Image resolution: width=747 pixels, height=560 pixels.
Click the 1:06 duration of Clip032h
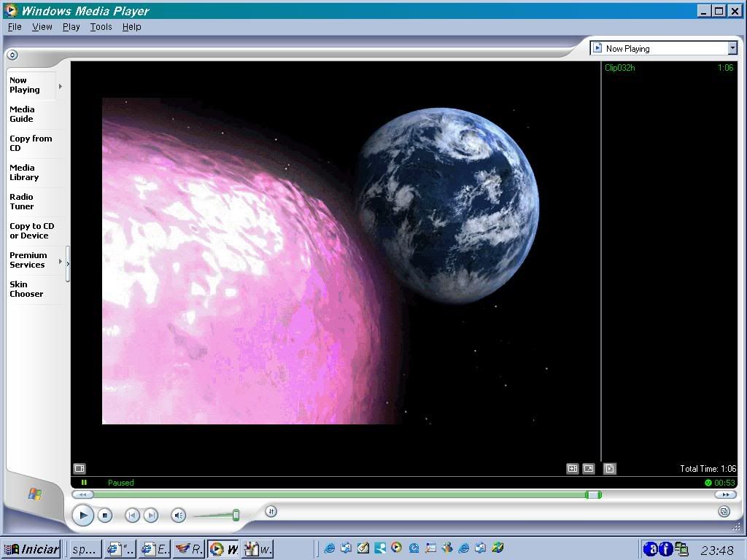[x=726, y=68]
